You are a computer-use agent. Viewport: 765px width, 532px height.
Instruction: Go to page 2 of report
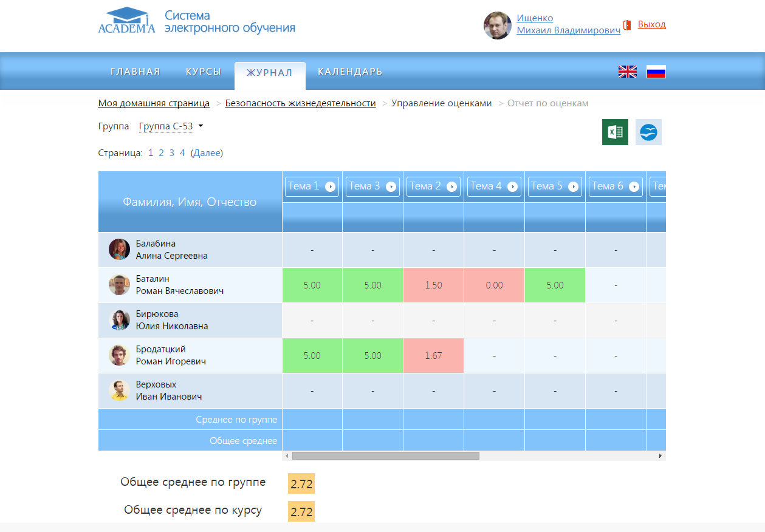tap(162, 153)
